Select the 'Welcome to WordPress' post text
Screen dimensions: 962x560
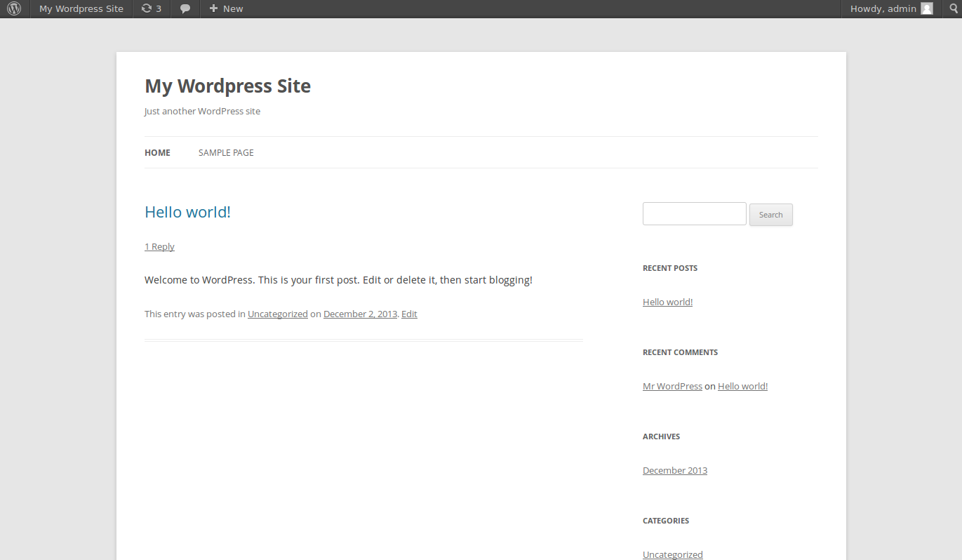(338, 280)
